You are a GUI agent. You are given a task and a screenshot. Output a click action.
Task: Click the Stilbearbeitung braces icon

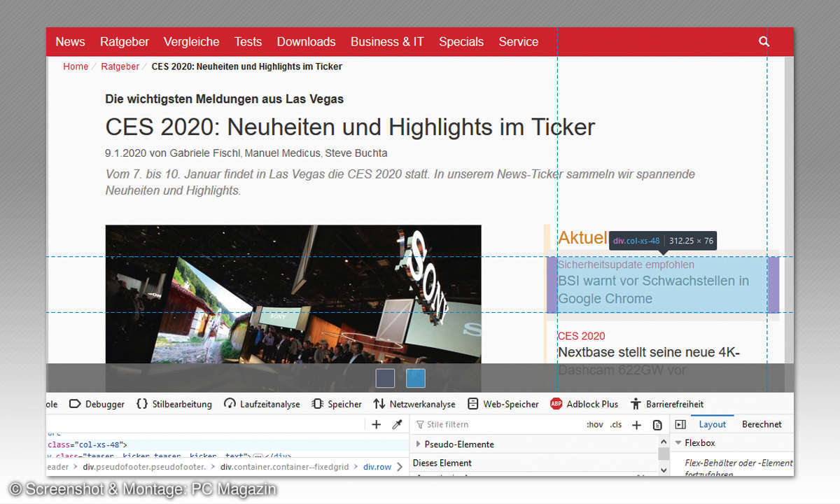pyautogui.click(x=142, y=404)
